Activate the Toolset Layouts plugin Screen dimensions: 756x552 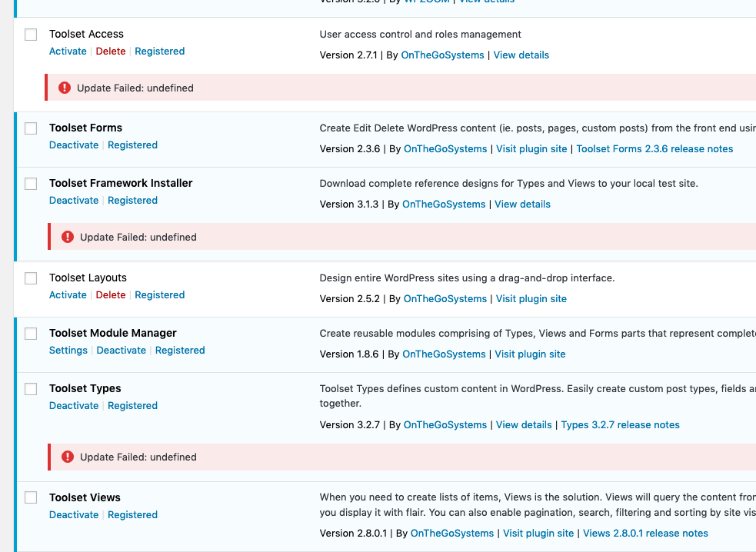(x=68, y=295)
